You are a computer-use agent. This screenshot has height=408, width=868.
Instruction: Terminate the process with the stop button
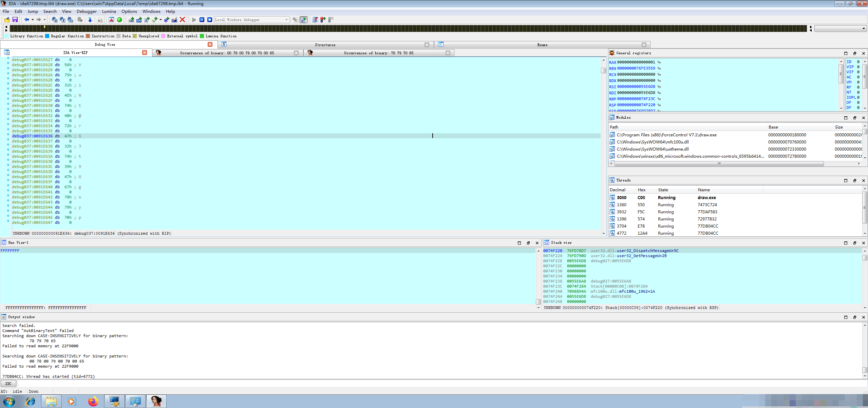point(210,20)
